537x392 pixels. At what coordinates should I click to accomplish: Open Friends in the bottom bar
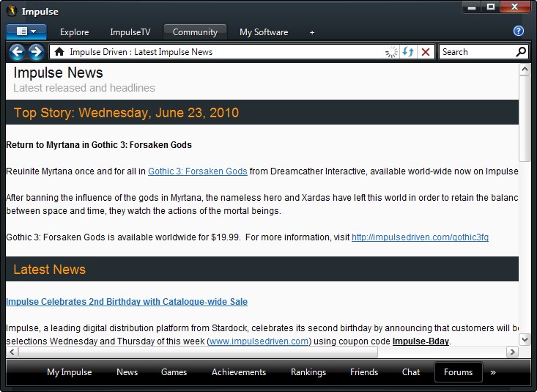364,372
